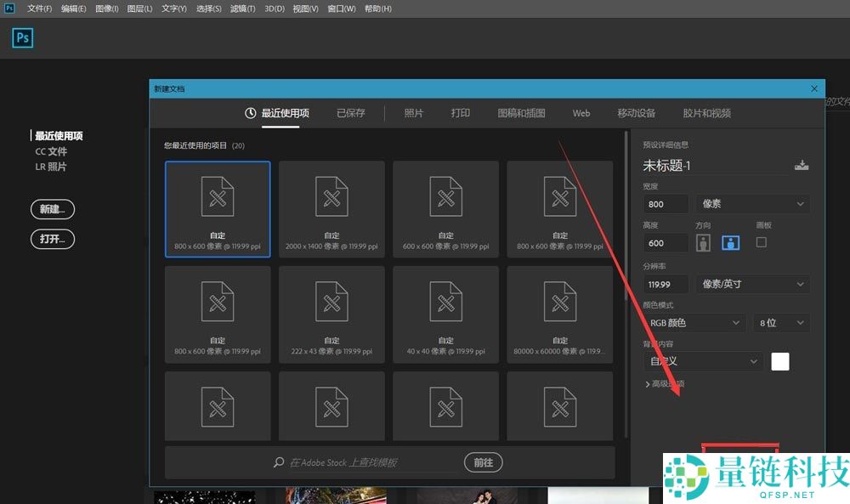850x504 pixels.
Task: Open the 背景内容 dropdown showing 自定义
Action: pyautogui.click(x=702, y=361)
